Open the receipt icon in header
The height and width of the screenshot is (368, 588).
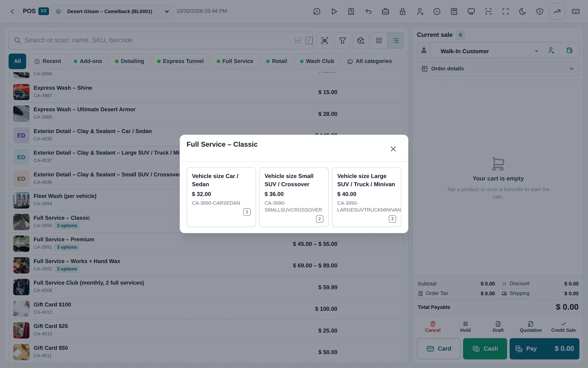(x=351, y=11)
